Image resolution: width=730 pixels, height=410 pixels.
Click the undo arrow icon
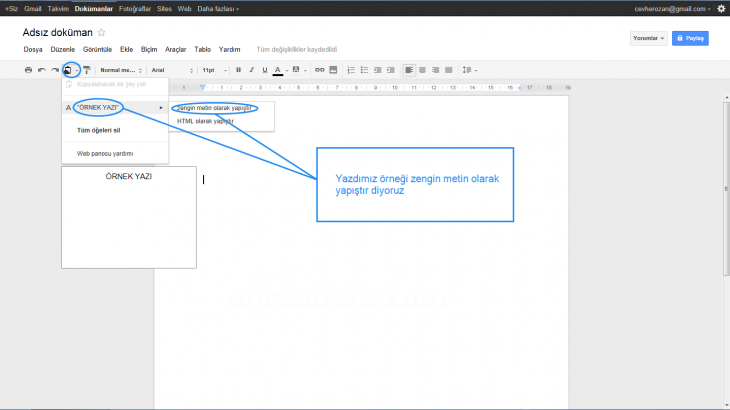click(x=41, y=70)
